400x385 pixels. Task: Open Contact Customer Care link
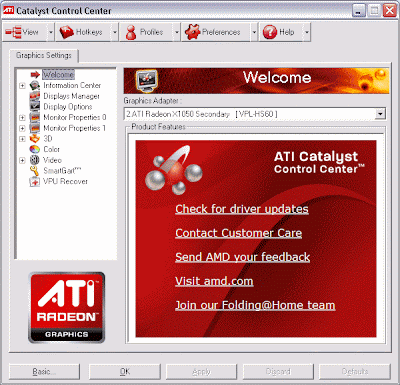239,233
